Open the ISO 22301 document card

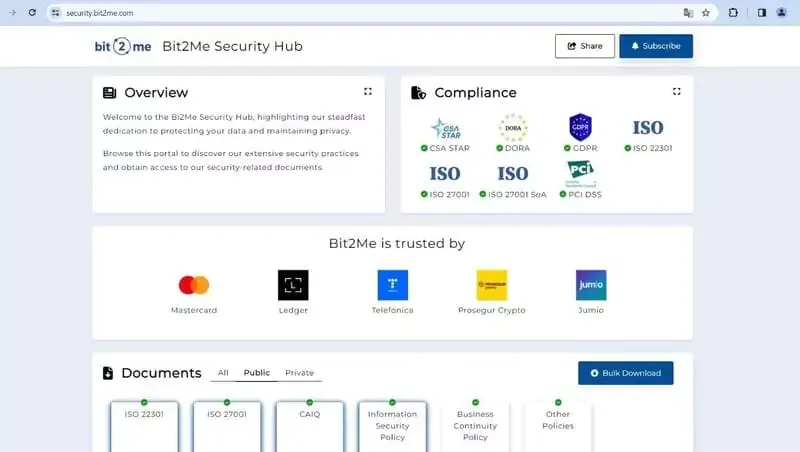[x=144, y=426]
